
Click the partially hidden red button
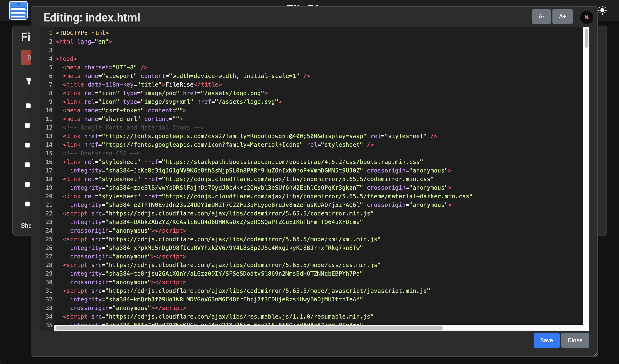[26, 58]
